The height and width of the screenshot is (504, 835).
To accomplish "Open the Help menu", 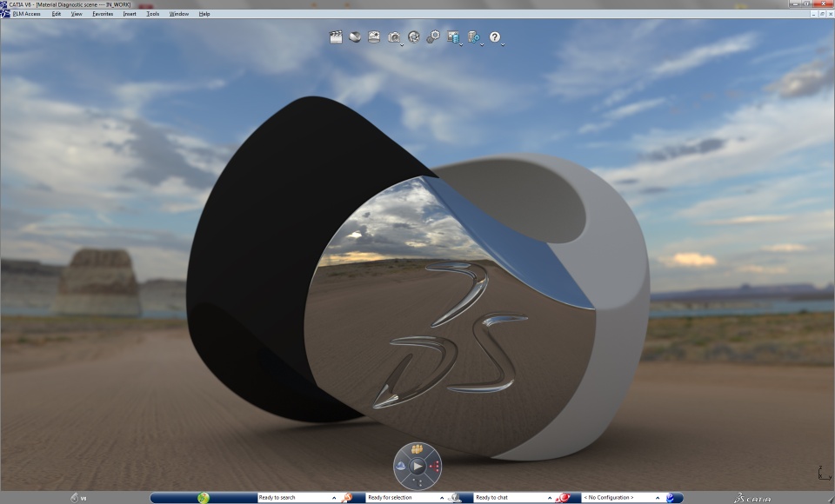I will pyautogui.click(x=204, y=14).
